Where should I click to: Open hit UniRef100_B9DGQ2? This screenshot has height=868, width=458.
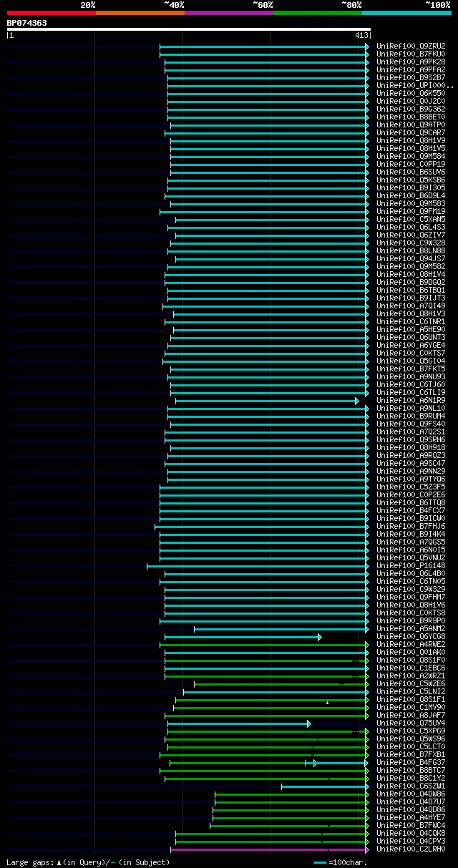click(411, 282)
